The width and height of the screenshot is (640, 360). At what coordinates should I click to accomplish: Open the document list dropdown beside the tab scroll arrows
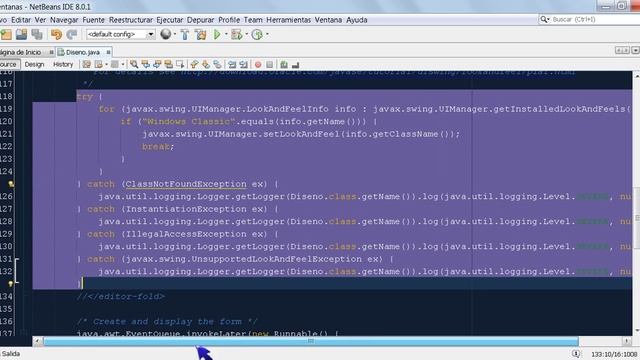(635, 50)
